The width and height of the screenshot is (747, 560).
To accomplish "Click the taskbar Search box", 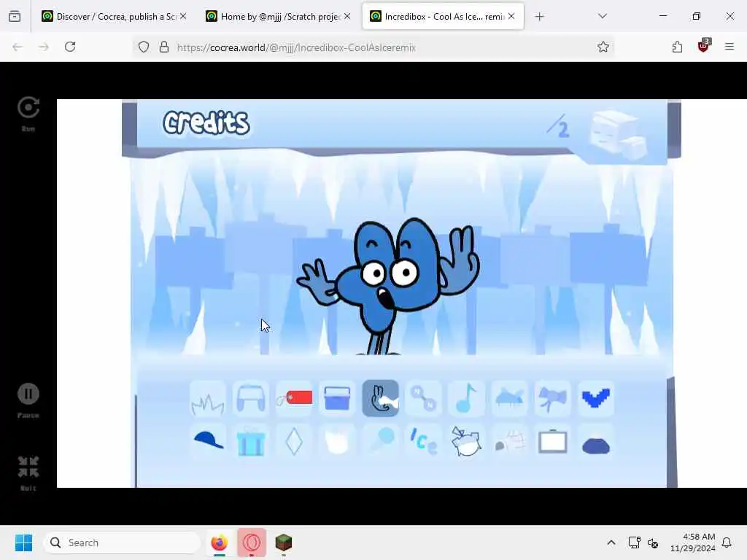I will (122, 542).
